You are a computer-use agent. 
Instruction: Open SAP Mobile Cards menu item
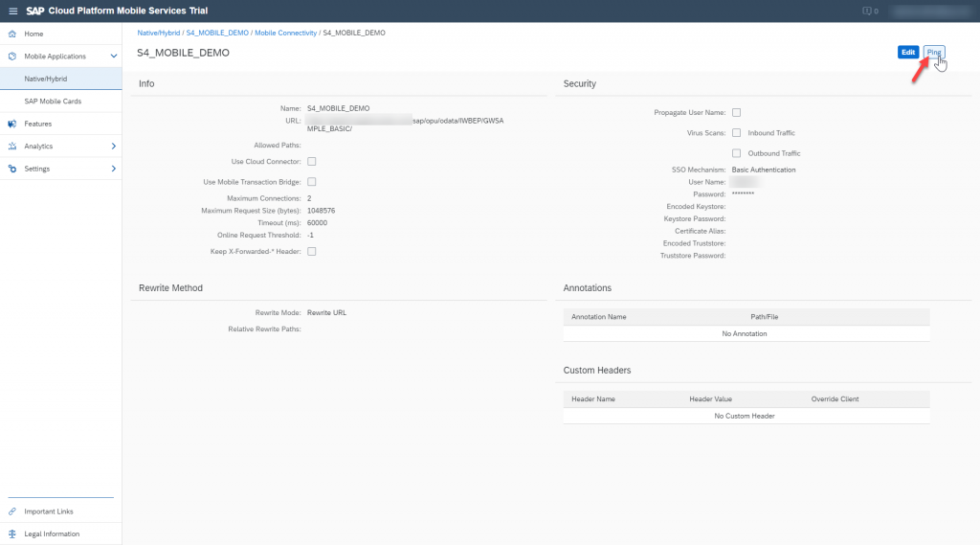(60, 102)
